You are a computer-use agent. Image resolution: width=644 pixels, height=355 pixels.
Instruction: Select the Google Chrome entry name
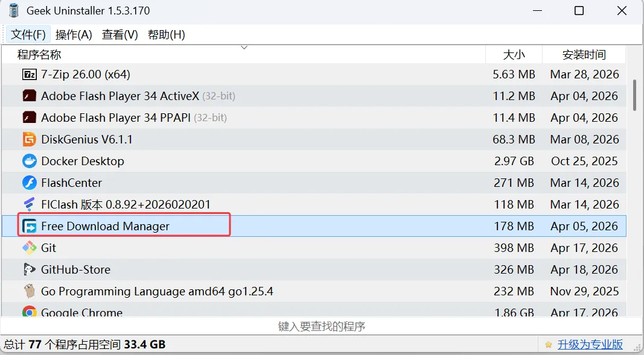coord(81,312)
